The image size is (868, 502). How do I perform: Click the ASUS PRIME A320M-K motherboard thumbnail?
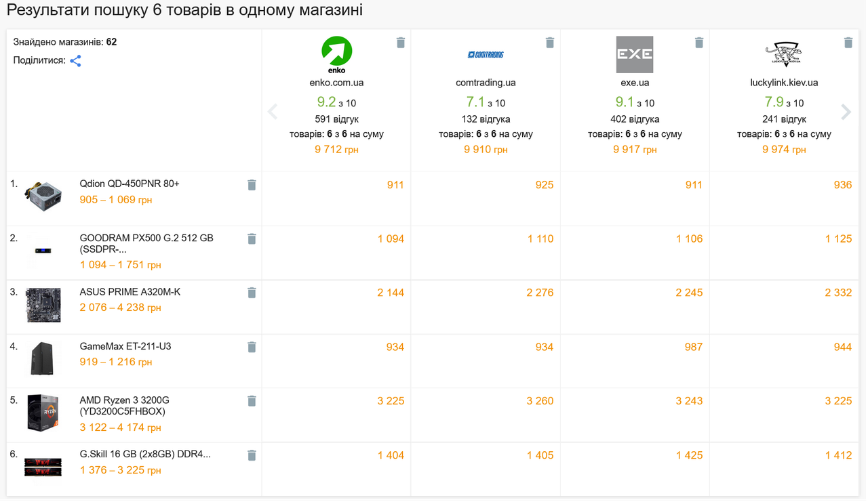[43, 305]
